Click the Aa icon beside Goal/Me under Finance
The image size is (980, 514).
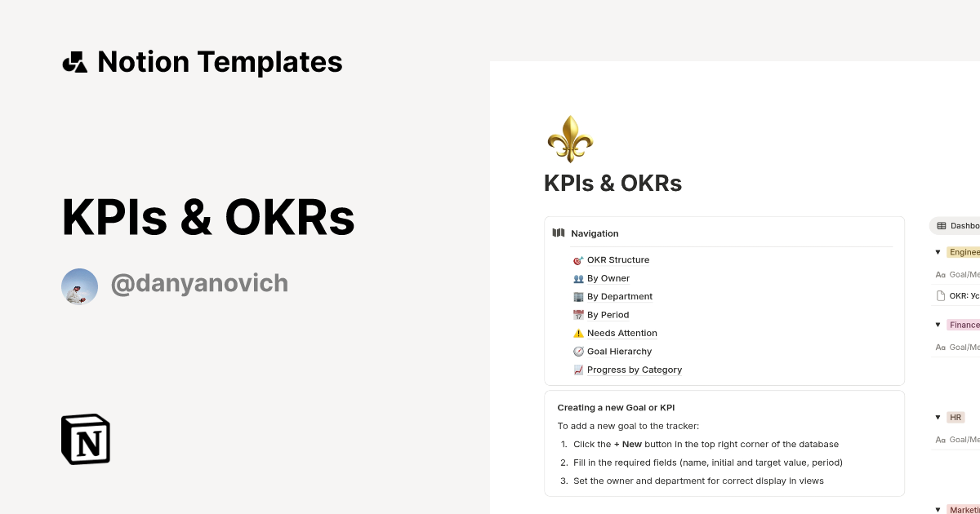[940, 347]
